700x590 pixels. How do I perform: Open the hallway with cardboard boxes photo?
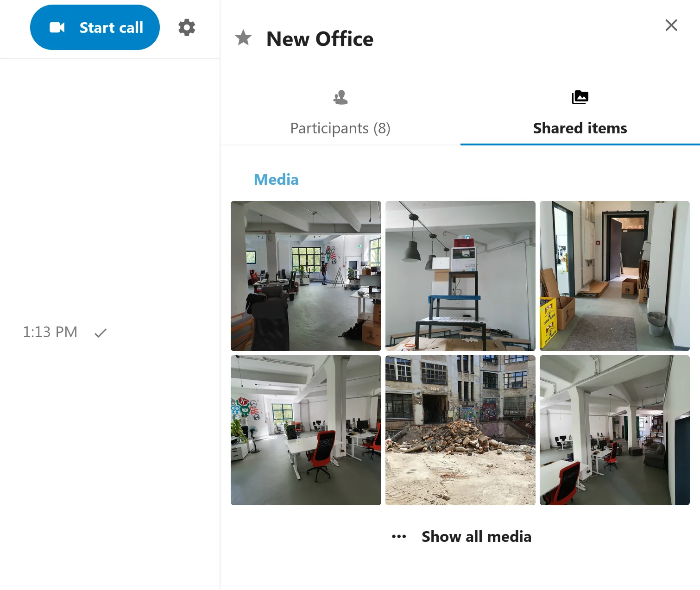(615, 276)
